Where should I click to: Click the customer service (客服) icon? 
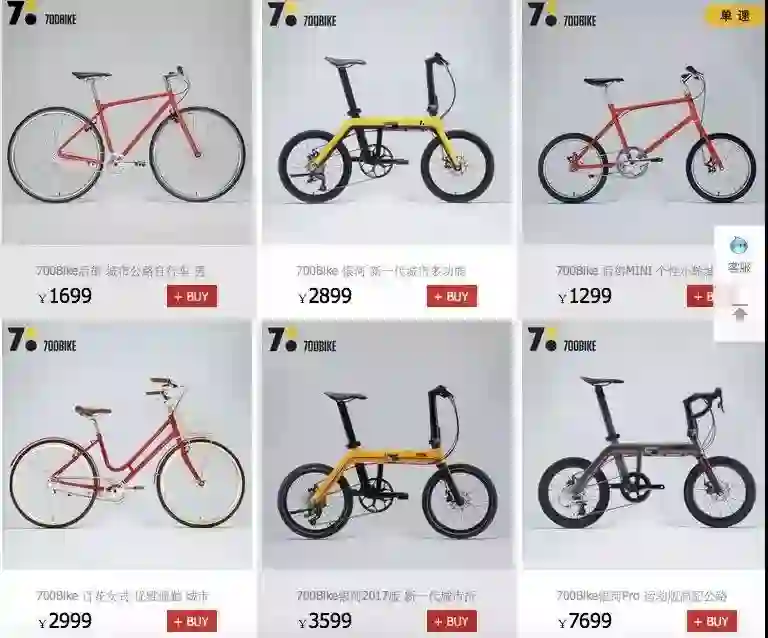(x=739, y=254)
